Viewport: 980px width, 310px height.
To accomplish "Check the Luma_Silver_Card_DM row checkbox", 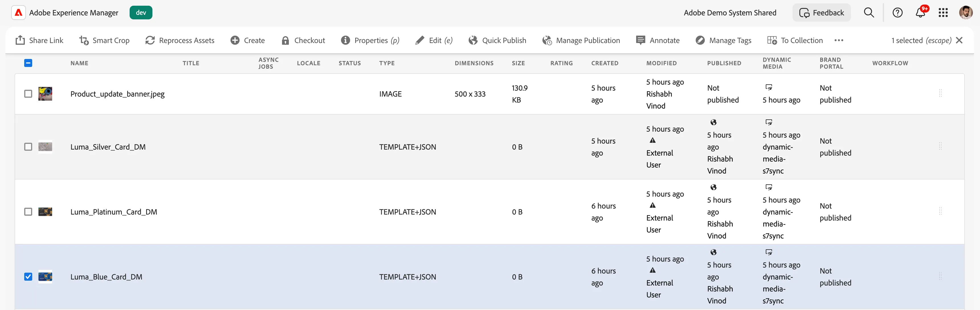I will tap(28, 147).
